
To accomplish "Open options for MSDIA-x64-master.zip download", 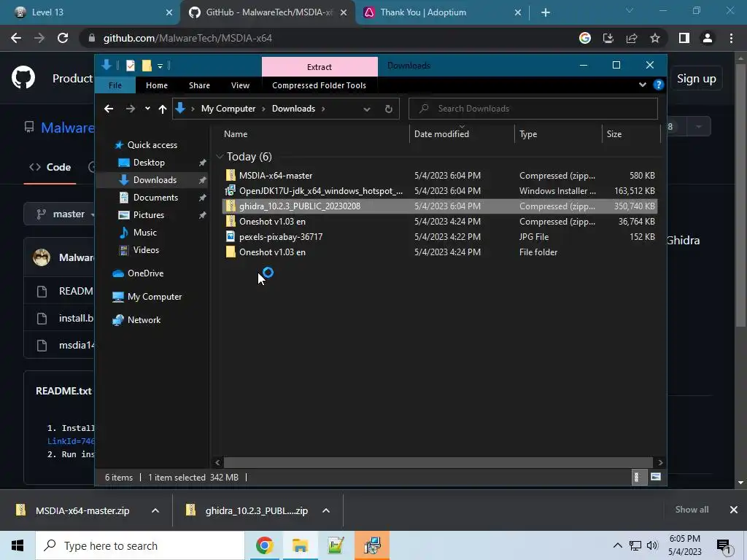I will 155,510.
